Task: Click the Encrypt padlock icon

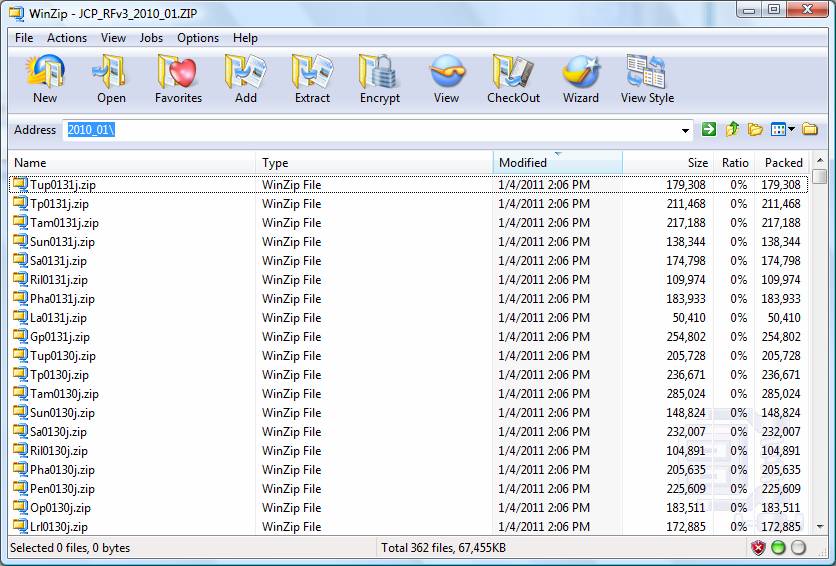Action: (x=379, y=71)
